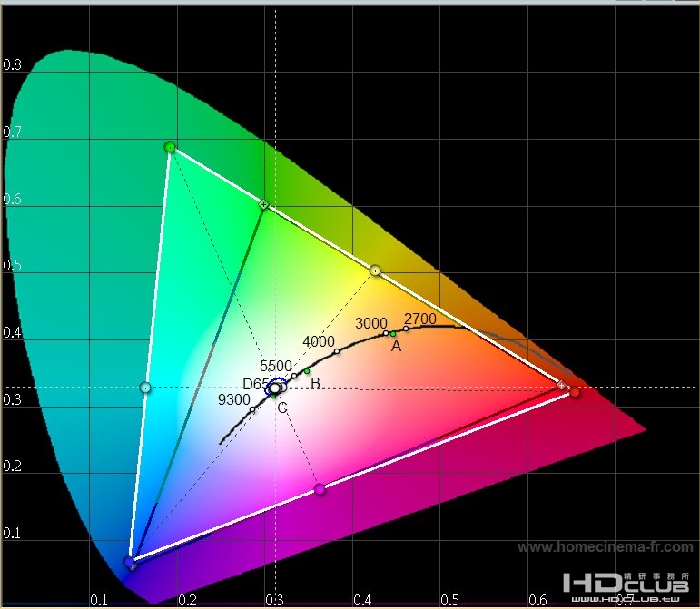700x609 pixels.
Task: Click the horizontal axis label "0.6"
Action: (x=538, y=600)
